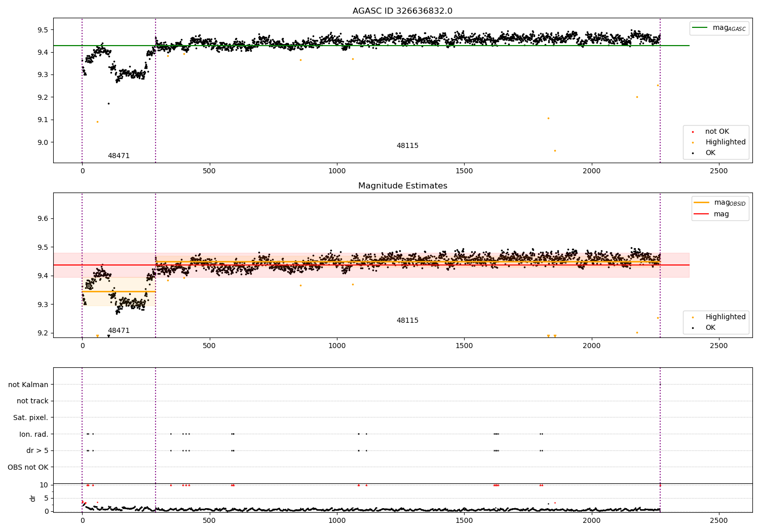Click the orange outlier point near 9.1 at time 60

point(97,122)
